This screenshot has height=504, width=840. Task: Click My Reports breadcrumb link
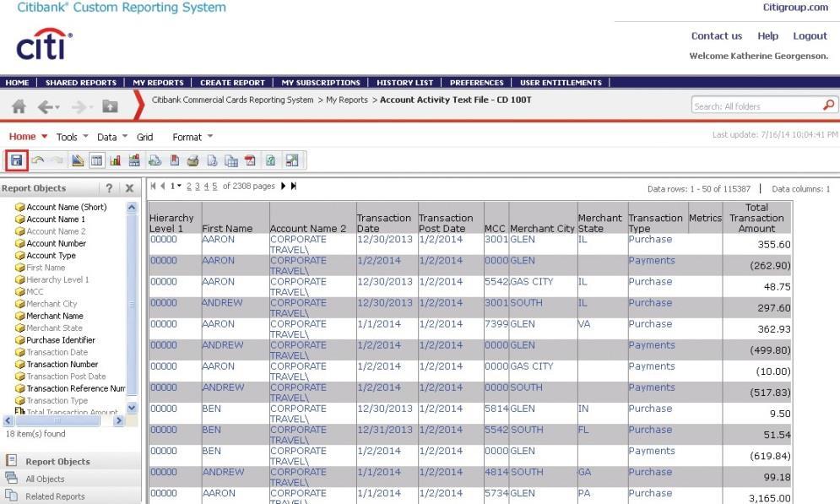click(347, 100)
